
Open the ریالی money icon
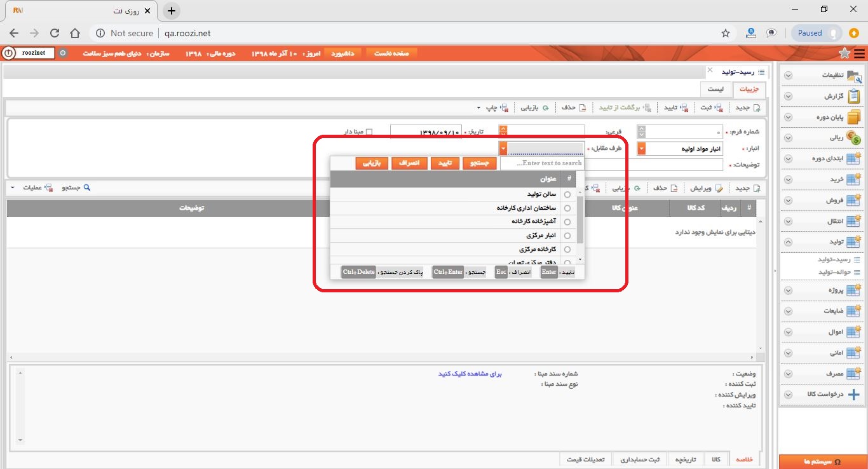coord(854,137)
